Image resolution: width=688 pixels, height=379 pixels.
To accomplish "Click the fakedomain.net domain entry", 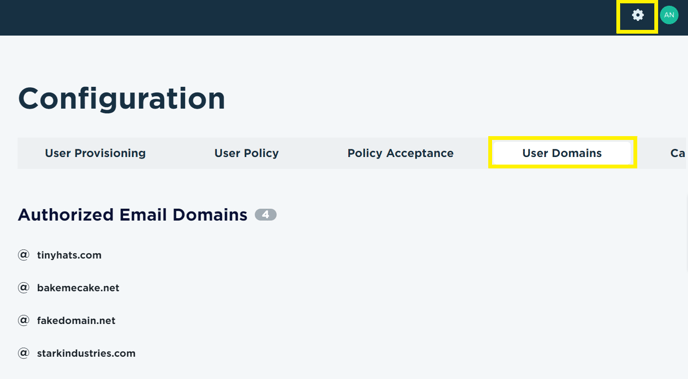I will tap(76, 321).
